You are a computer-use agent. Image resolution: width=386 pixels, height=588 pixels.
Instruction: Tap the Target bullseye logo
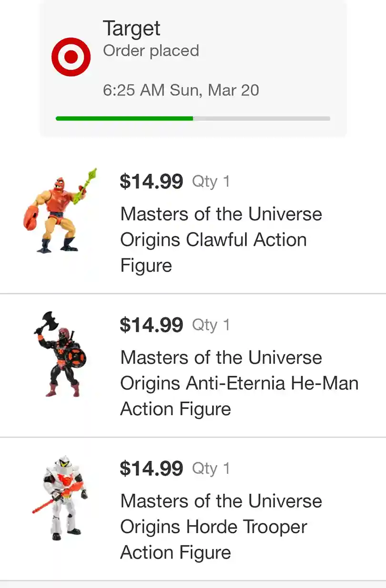pos(71,57)
